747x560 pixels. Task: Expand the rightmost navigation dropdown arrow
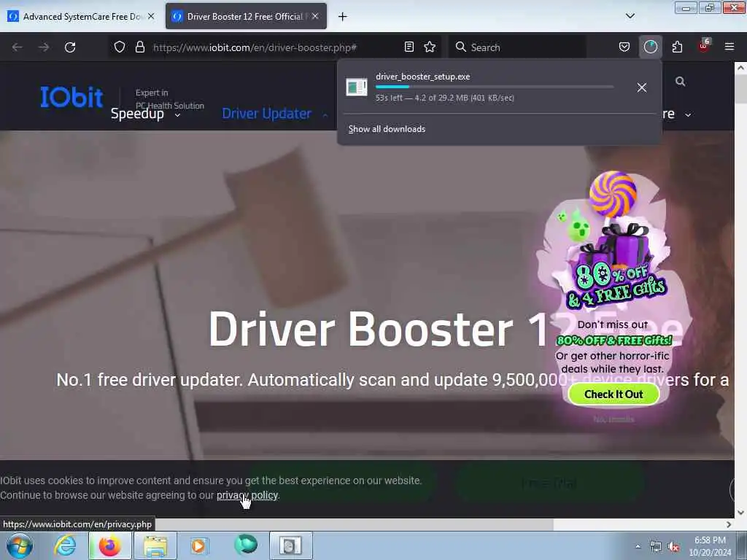pos(687,114)
